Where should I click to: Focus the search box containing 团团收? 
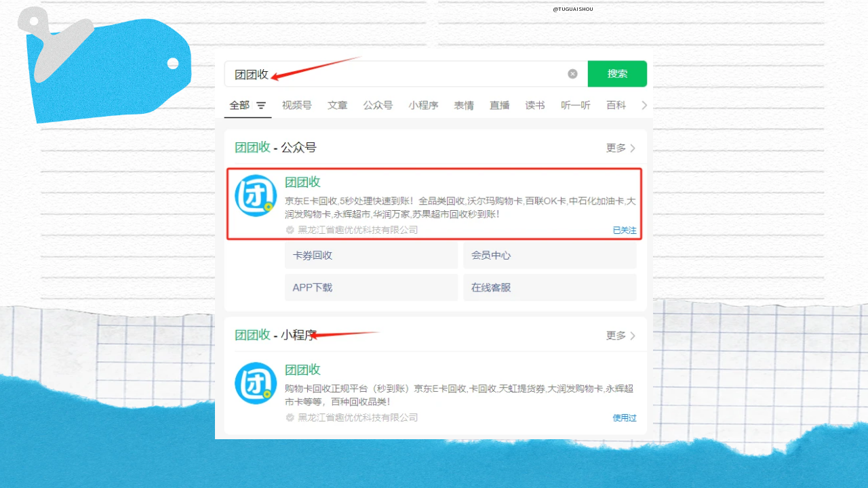coord(406,74)
